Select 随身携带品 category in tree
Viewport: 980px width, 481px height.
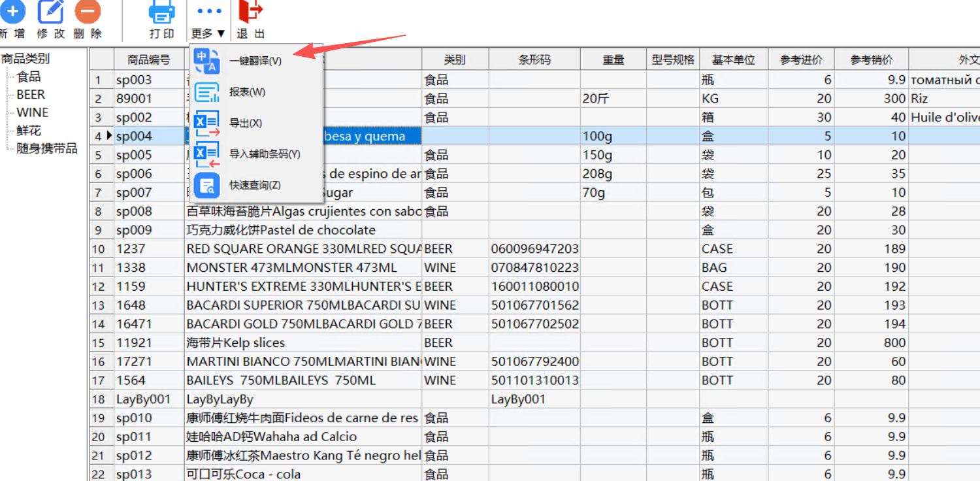pyautogui.click(x=47, y=148)
